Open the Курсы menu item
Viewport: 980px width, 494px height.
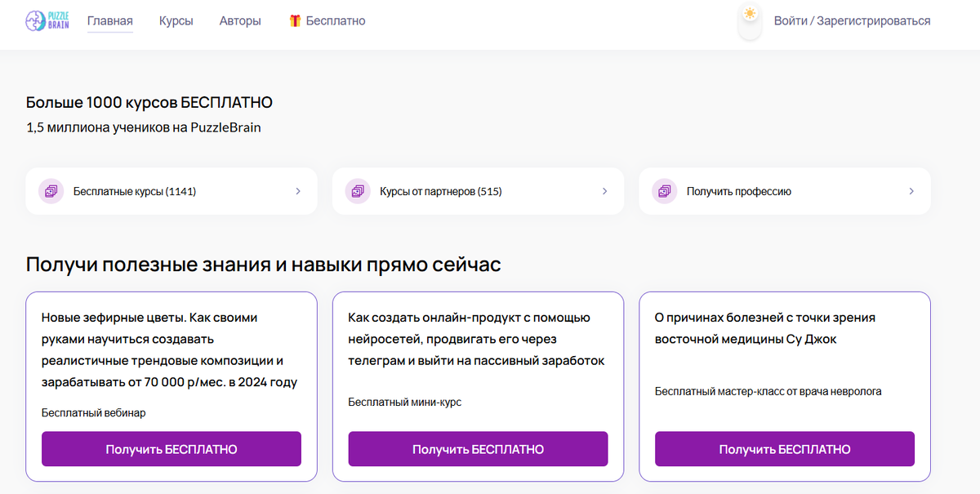click(x=176, y=20)
